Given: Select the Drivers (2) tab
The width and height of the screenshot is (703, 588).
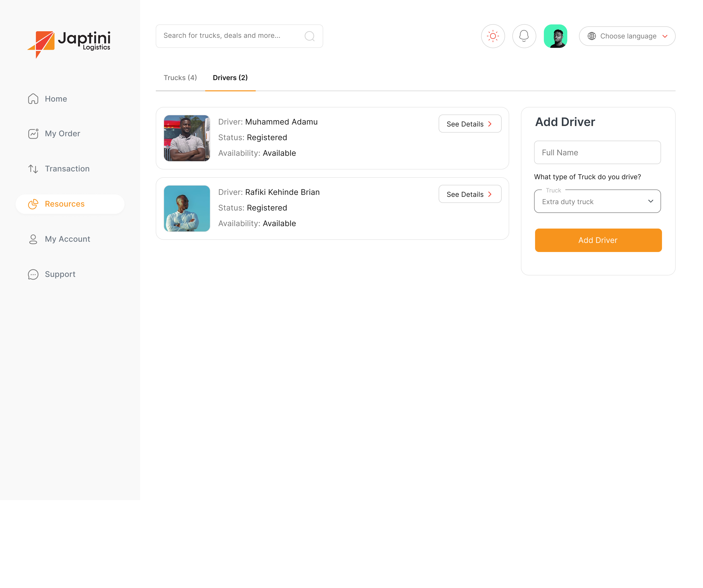Looking at the screenshot, I should pos(230,78).
